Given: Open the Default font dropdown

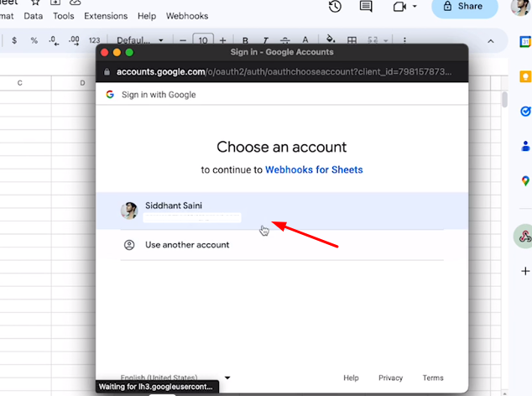Looking at the screenshot, I should [139, 40].
